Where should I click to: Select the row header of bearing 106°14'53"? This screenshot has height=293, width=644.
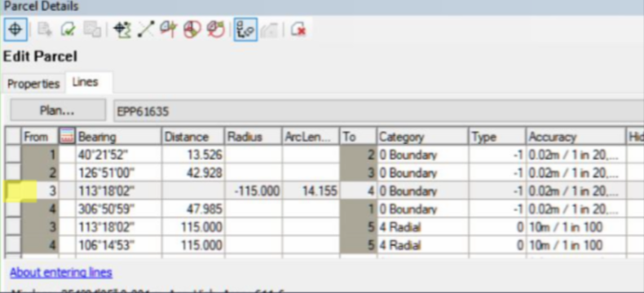click(x=13, y=245)
